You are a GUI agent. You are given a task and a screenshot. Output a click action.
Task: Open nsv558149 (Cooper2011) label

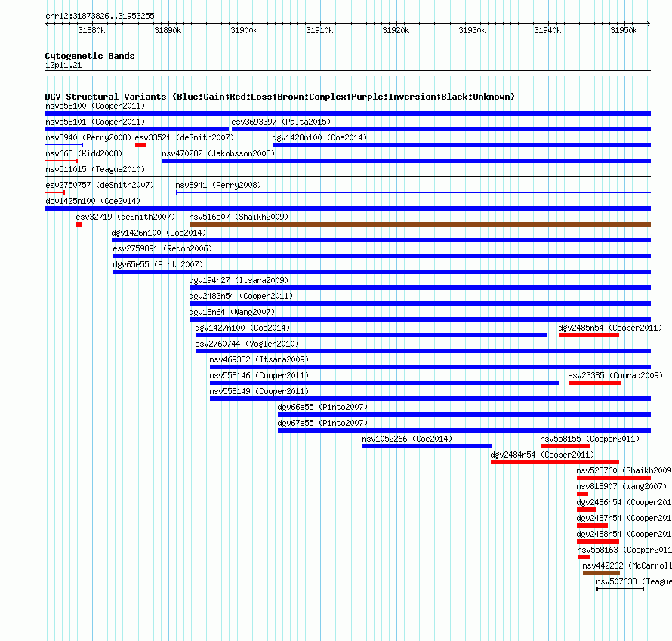click(x=259, y=391)
